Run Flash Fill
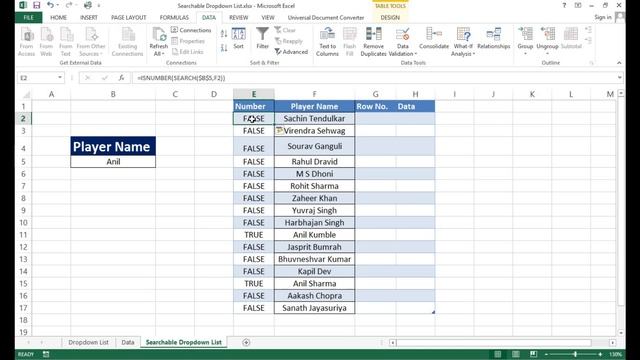The width and height of the screenshot is (640, 360). click(x=349, y=41)
